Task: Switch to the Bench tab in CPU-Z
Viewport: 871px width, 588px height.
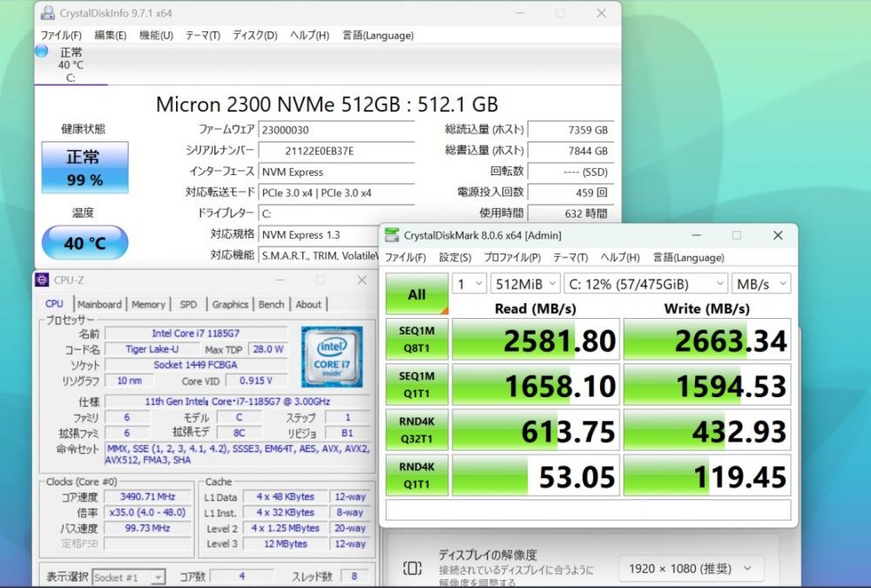Action: (x=271, y=305)
